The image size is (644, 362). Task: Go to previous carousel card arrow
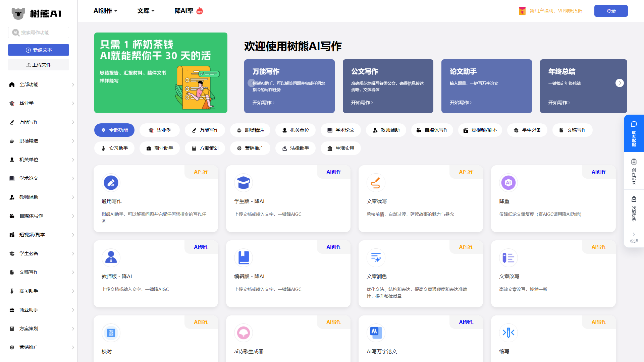pos(252,83)
